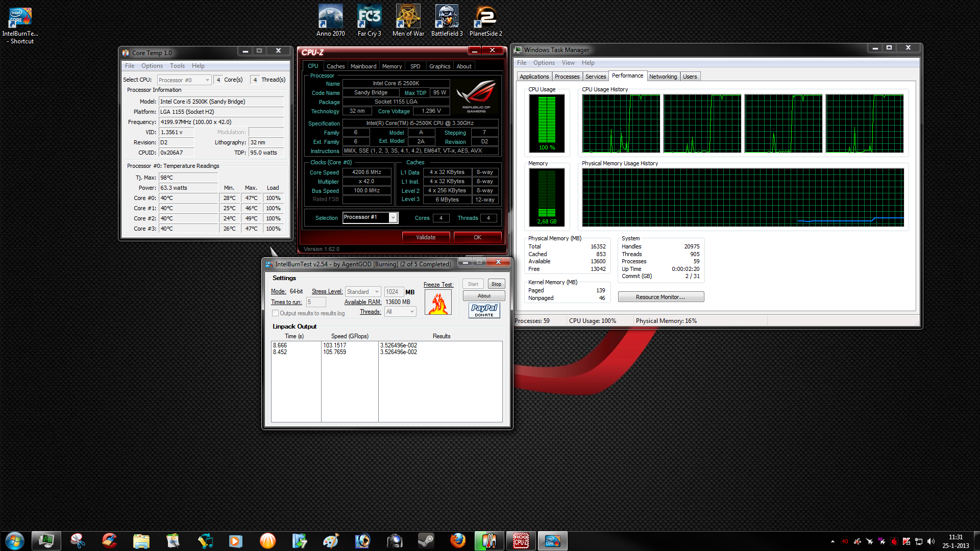This screenshot has height=551, width=980.
Task: Open Core Temp Options menu
Action: (x=152, y=66)
